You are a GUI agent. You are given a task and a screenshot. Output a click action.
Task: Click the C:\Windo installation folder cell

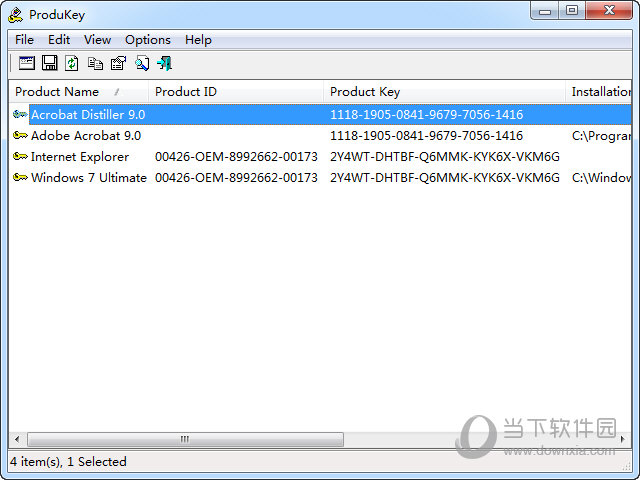[601, 178]
